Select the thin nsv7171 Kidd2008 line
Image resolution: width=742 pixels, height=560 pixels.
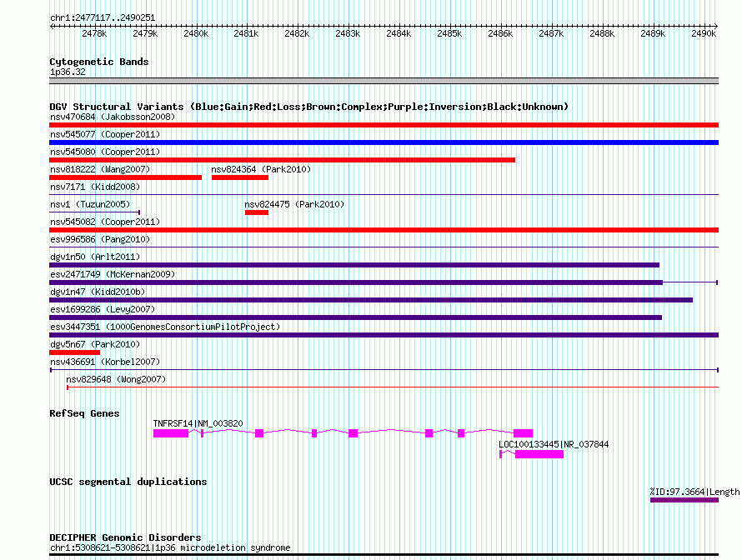click(384, 194)
